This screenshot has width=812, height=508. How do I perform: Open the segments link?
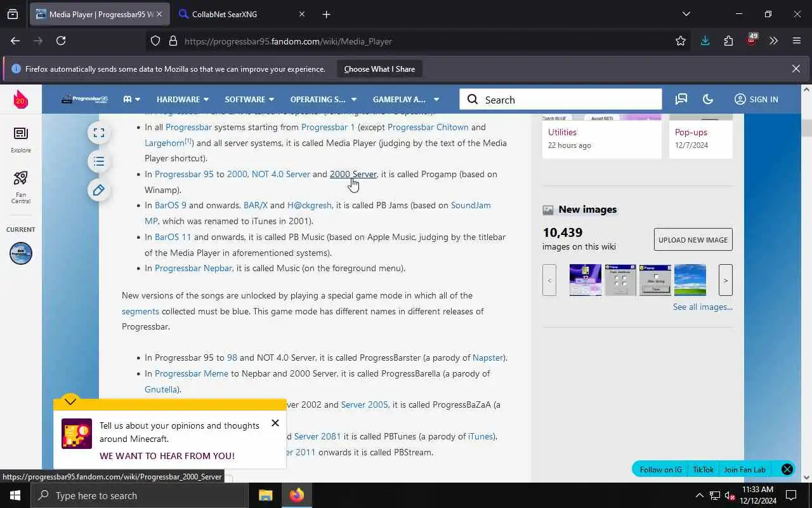(140, 311)
